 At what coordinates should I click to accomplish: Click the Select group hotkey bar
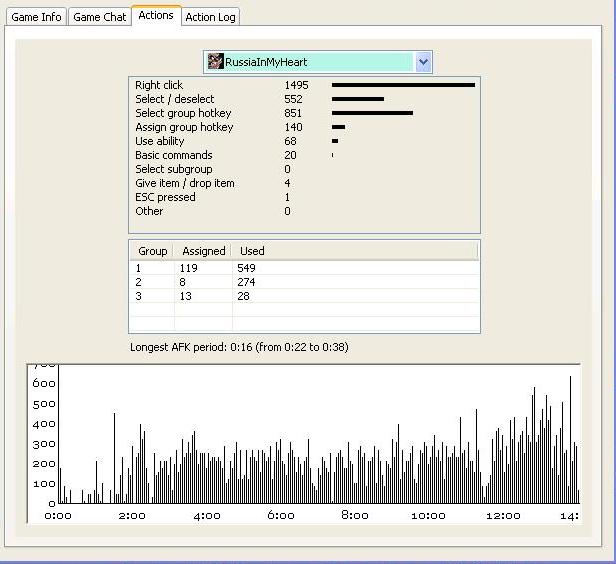(x=372, y=113)
